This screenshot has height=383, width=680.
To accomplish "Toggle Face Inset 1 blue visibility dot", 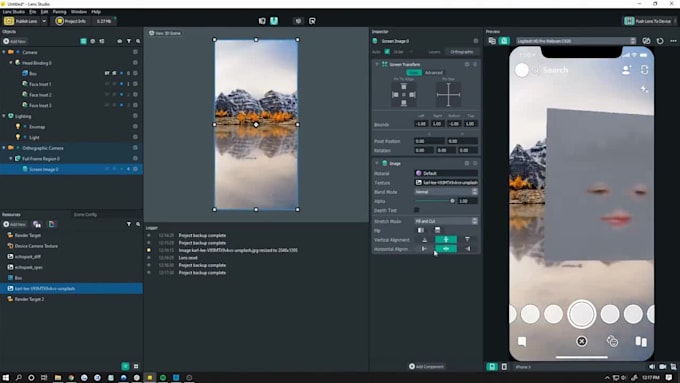I will tap(121, 84).
